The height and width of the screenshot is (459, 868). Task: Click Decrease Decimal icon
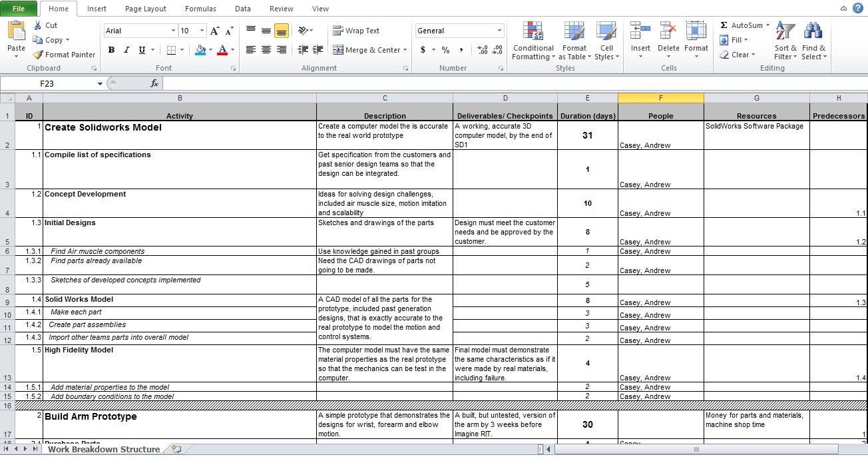(498, 50)
